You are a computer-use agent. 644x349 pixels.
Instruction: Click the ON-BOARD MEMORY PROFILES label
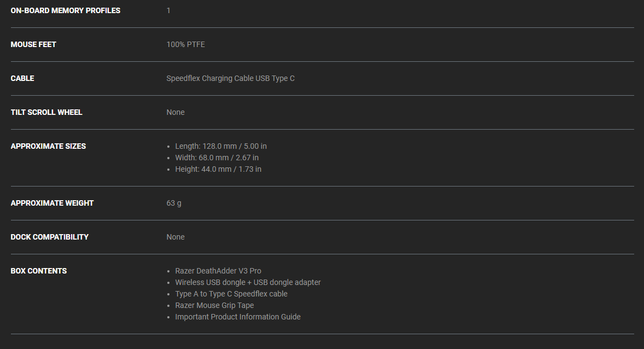click(65, 11)
